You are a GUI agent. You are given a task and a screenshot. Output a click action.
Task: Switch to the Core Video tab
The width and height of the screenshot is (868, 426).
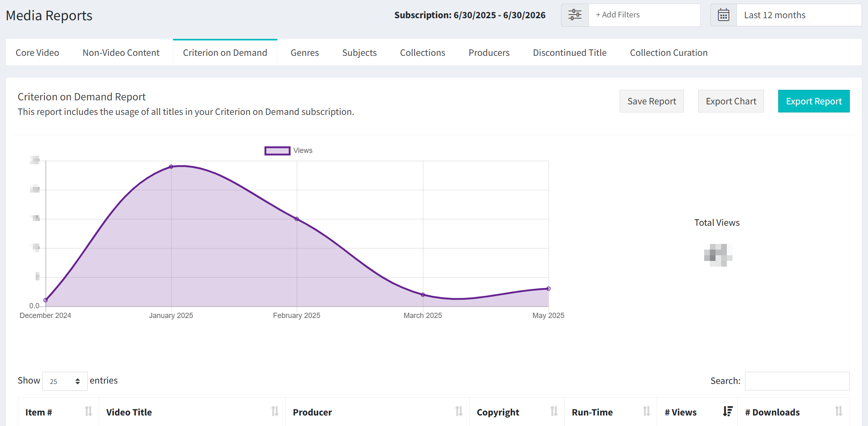[37, 53]
